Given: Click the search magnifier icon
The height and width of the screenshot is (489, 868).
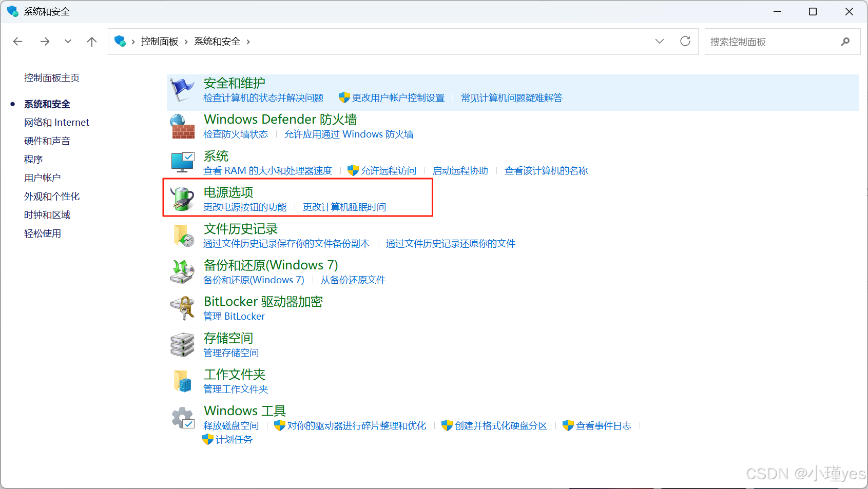Looking at the screenshot, I should pos(845,42).
